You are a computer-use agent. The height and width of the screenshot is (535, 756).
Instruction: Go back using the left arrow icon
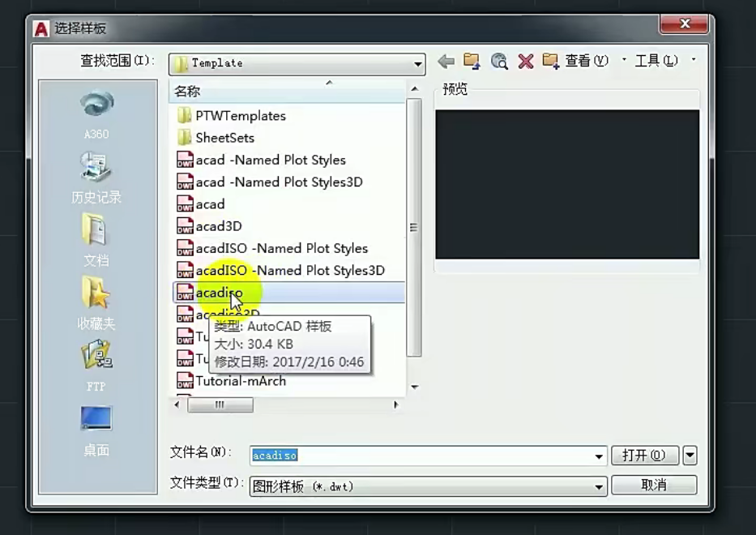coord(446,62)
